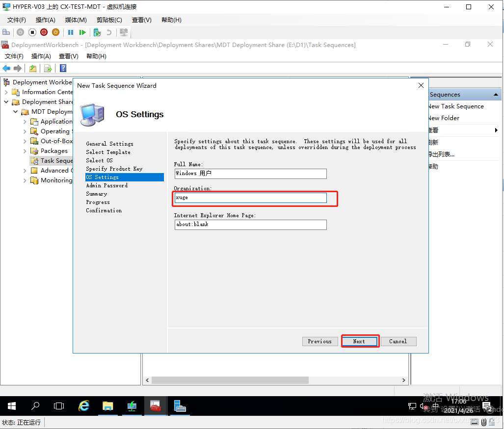Screen dimensions: 504x429
Task: Open the Windows Start menu
Action: tap(12, 406)
